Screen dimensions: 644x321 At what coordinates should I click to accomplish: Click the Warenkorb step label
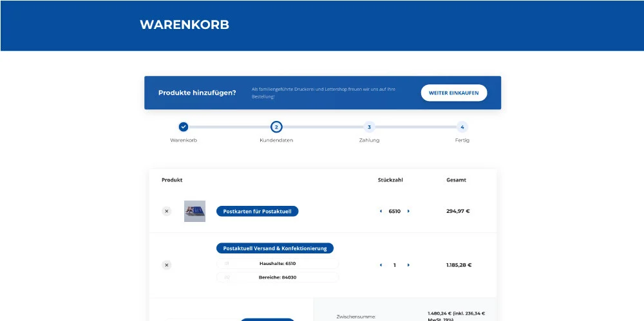184,140
